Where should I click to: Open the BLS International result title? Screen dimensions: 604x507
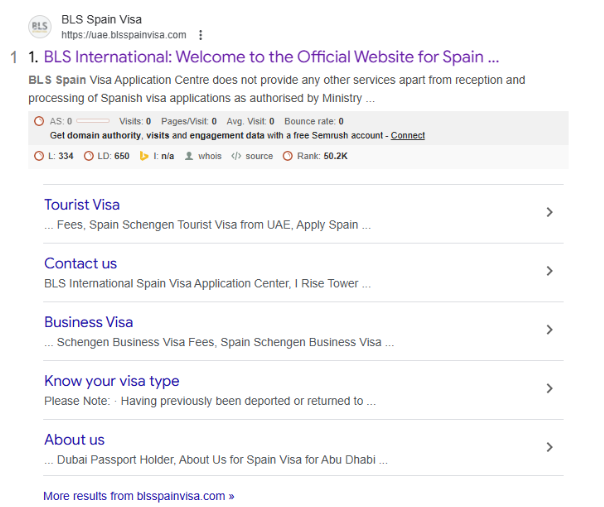pos(271,57)
